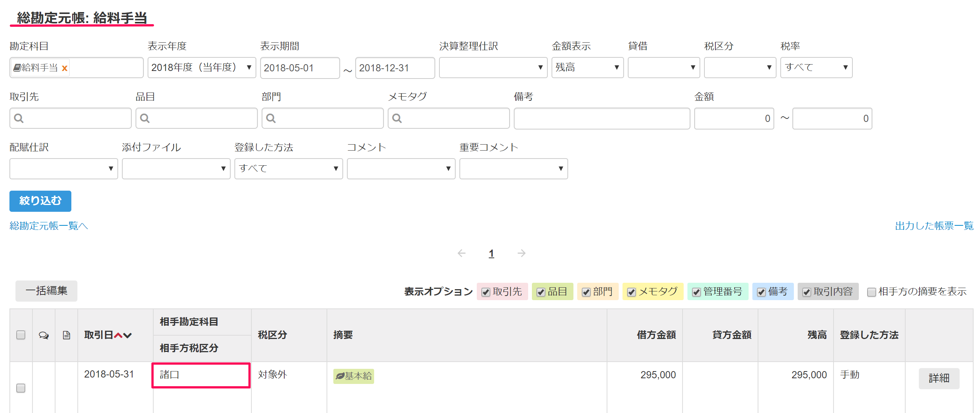The height and width of the screenshot is (413, 980).
Task: Open the 配賦仕訳 dropdown
Action: coord(63,169)
